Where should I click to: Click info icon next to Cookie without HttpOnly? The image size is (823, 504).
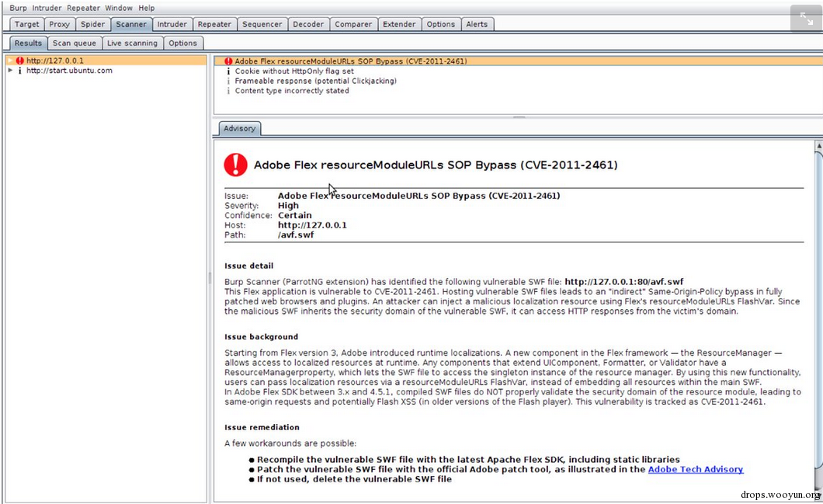pyautogui.click(x=228, y=71)
